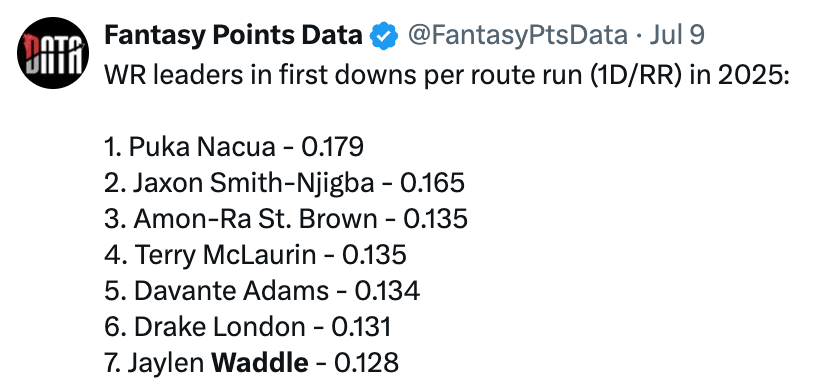
Task: Open the Jul 9 timestamp link
Action: [677, 35]
